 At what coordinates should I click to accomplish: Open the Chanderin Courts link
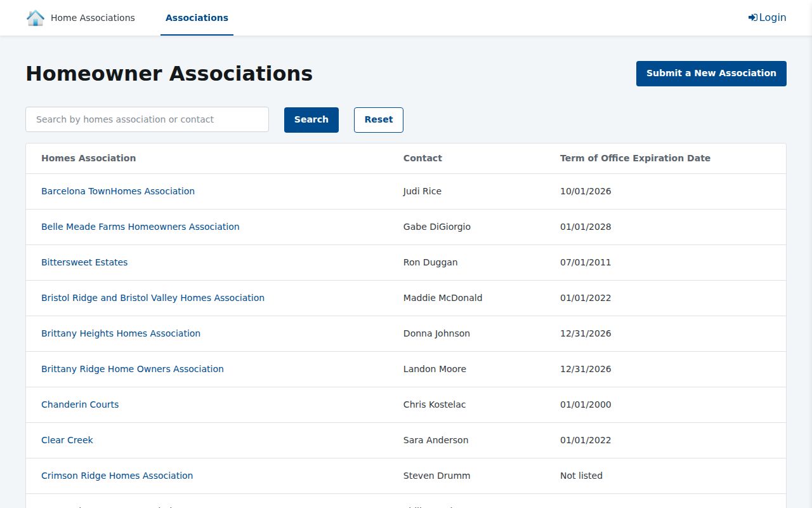coord(80,404)
